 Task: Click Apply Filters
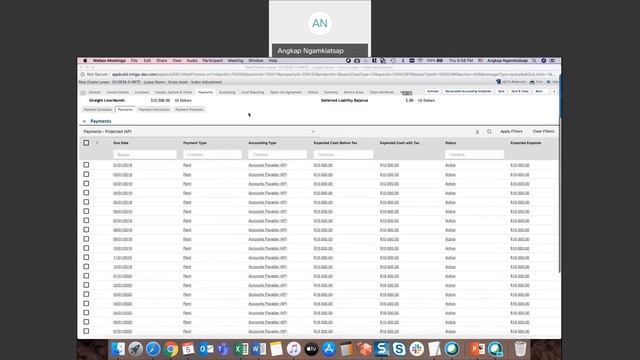click(511, 131)
